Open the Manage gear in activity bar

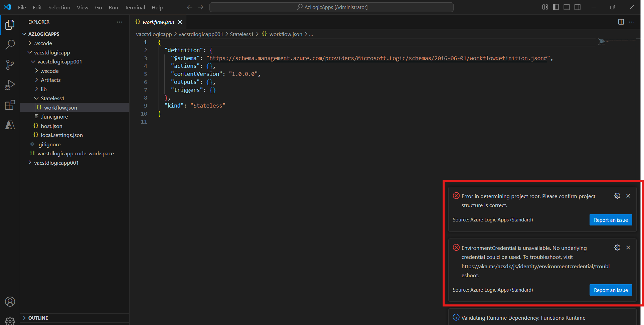[x=10, y=321]
